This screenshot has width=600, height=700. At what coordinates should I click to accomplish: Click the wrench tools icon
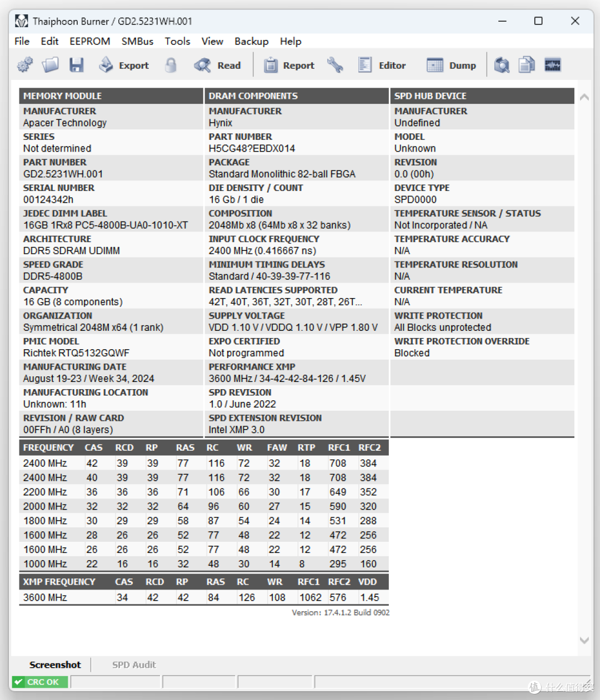(335, 65)
